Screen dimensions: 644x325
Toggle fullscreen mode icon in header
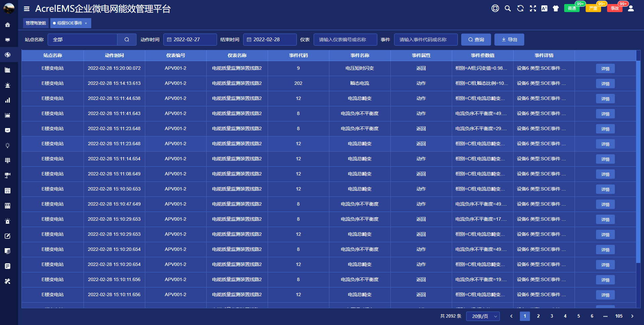[x=533, y=9]
